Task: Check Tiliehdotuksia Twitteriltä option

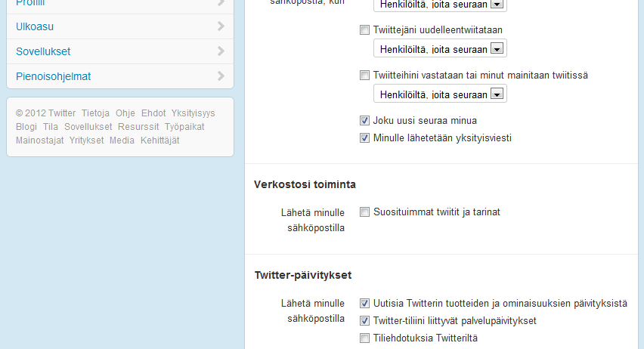Action: [364, 338]
